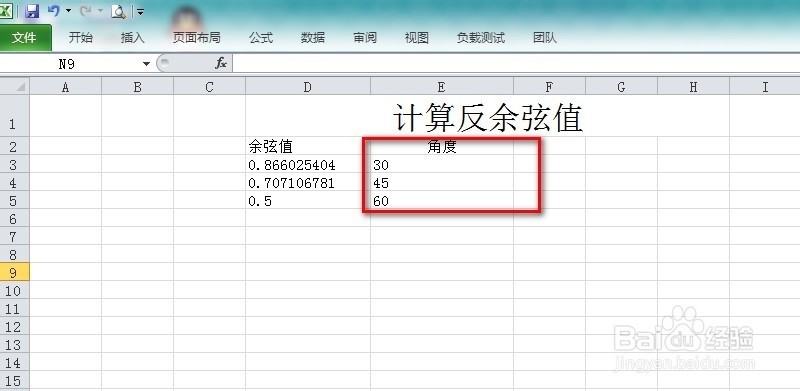
Task: Open print preview from quick access toolbar
Action: pos(118,11)
